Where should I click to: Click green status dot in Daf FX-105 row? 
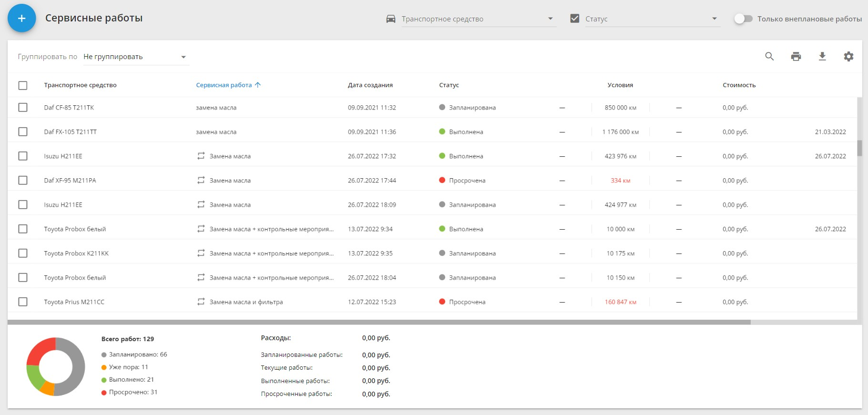[x=442, y=132]
